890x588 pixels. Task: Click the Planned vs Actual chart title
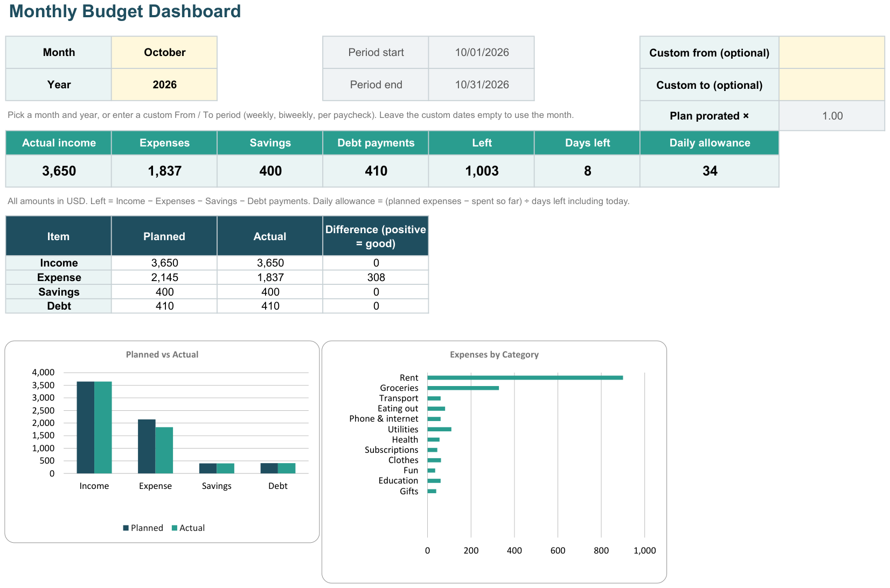[162, 354]
